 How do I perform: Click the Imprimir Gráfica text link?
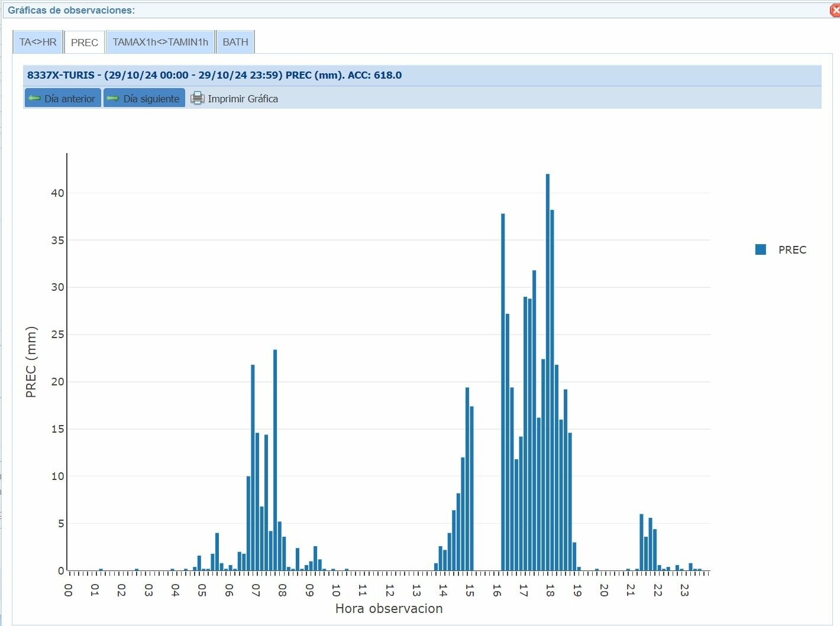click(243, 99)
